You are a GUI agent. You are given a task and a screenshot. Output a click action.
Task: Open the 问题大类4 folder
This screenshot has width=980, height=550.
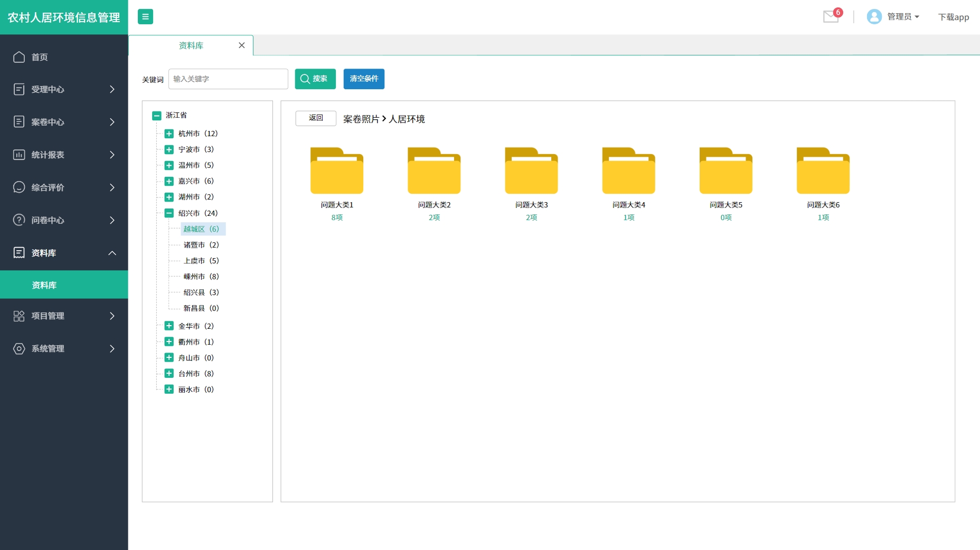628,170
